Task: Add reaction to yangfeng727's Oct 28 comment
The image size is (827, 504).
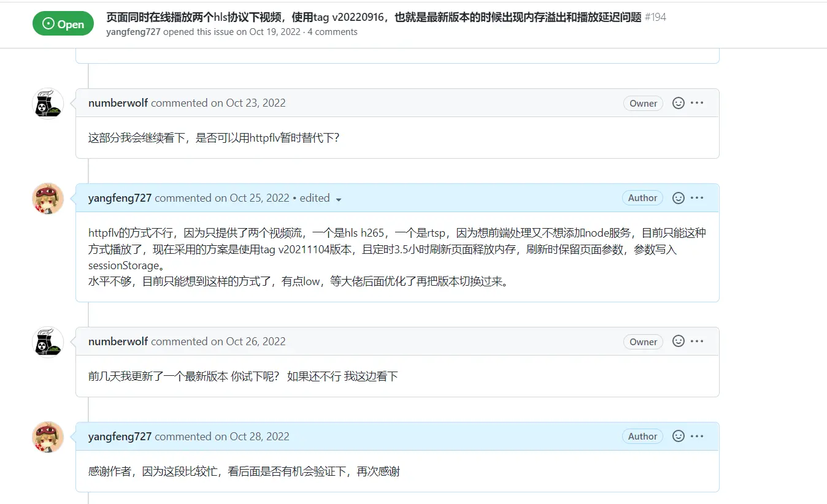Action: (x=679, y=437)
